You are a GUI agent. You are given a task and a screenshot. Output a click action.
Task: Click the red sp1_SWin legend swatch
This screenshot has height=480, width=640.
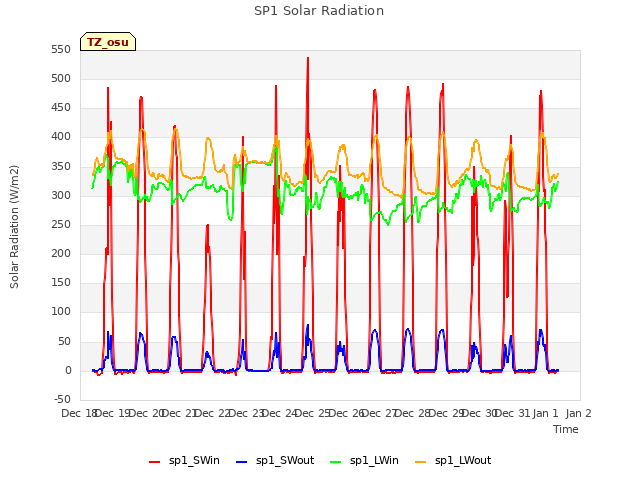pos(155,461)
